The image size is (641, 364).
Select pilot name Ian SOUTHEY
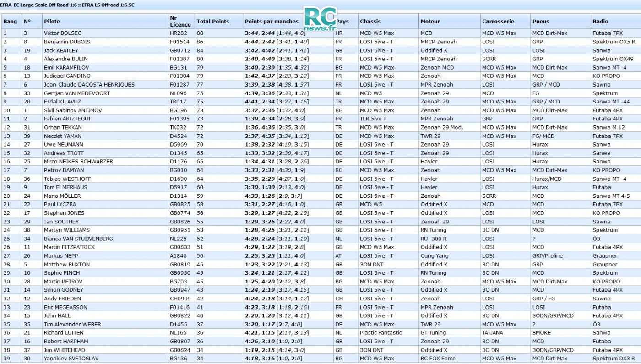[x=61, y=222]
